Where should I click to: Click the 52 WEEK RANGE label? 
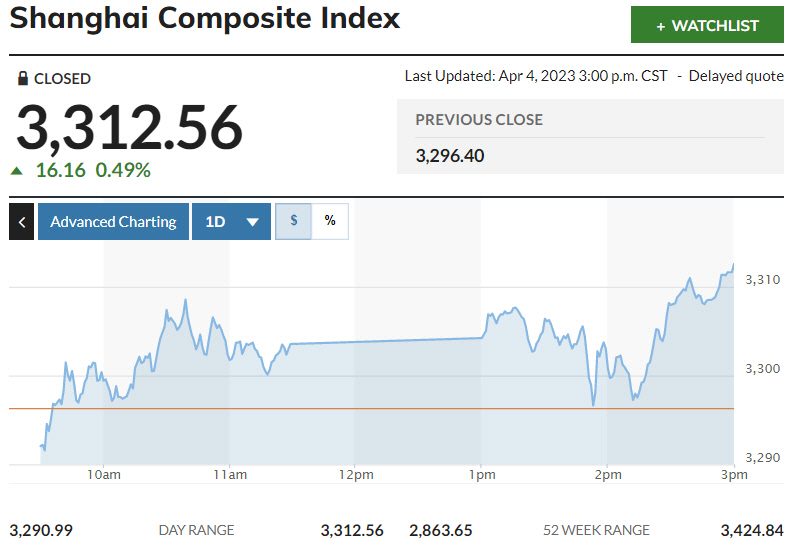point(596,530)
